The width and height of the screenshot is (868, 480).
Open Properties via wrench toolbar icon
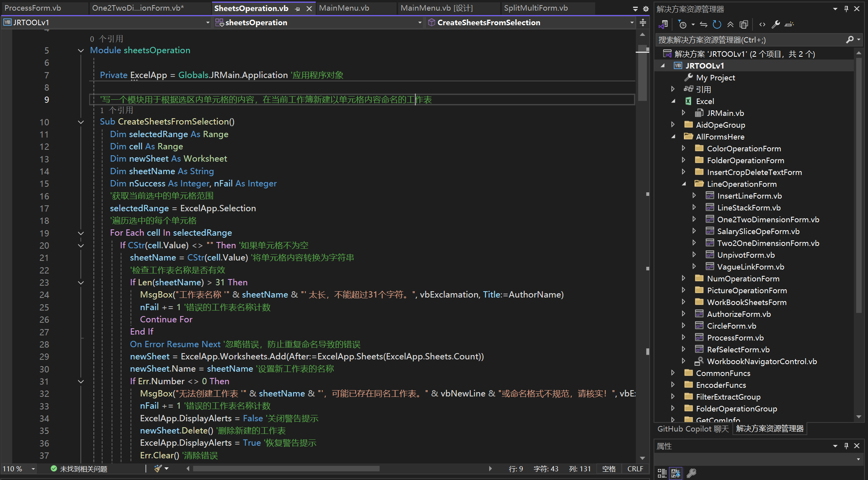coord(776,24)
